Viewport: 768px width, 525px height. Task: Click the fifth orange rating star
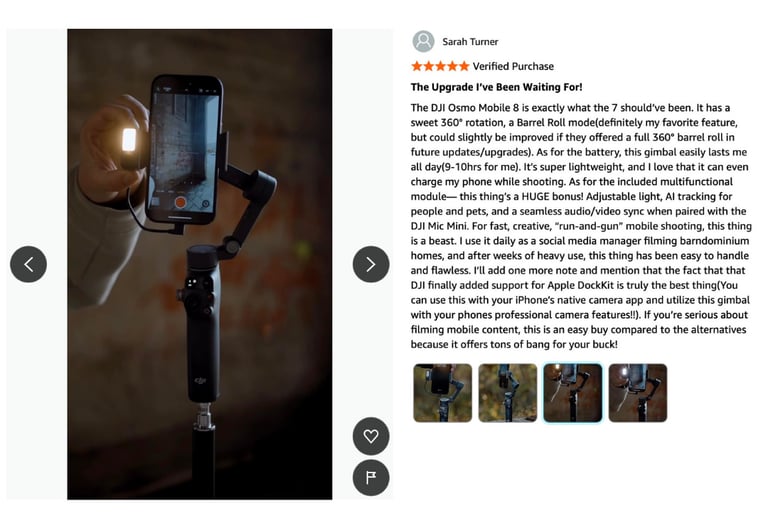464,66
